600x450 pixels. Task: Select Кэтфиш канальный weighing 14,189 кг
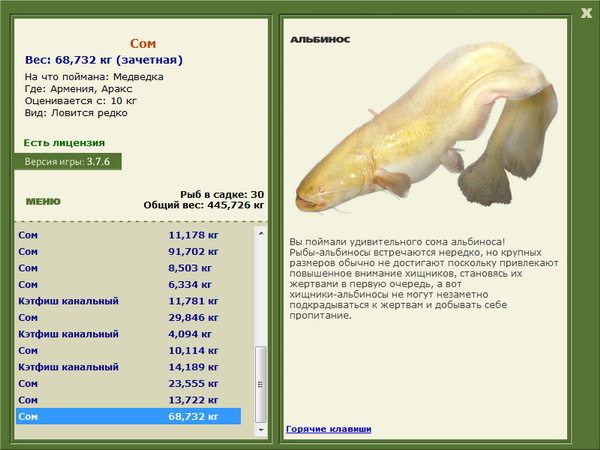[129, 367]
